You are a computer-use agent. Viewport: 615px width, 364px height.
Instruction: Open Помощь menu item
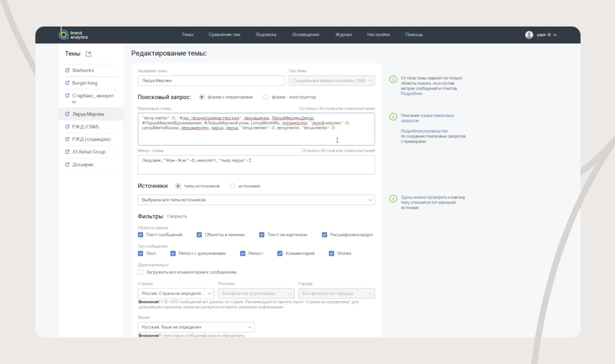414,35
